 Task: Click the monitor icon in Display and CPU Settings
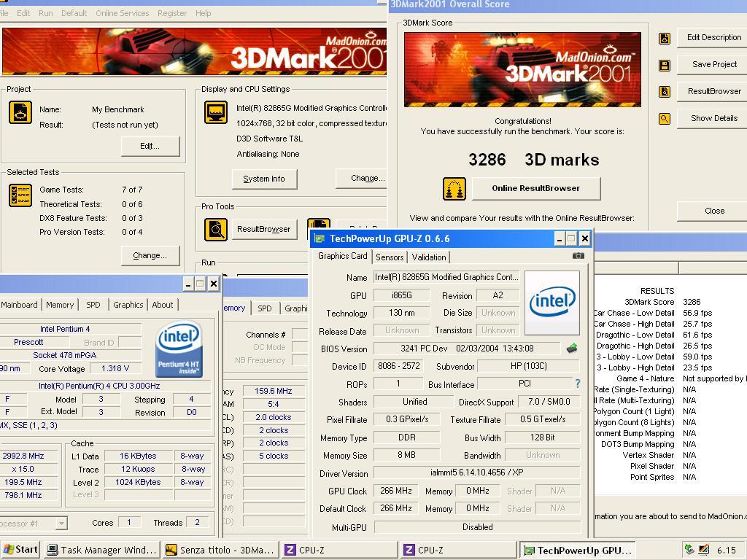click(x=216, y=112)
